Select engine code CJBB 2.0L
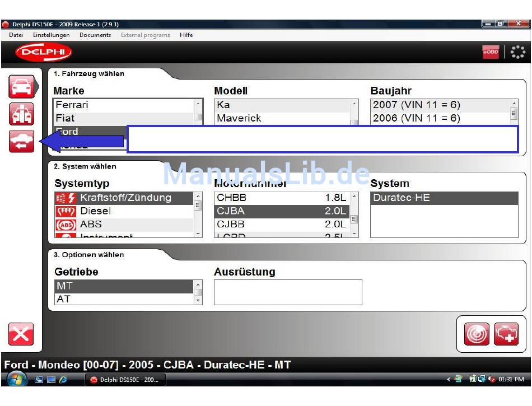Image resolution: width=532 pixels, height=406 pixels. point(282,225)
